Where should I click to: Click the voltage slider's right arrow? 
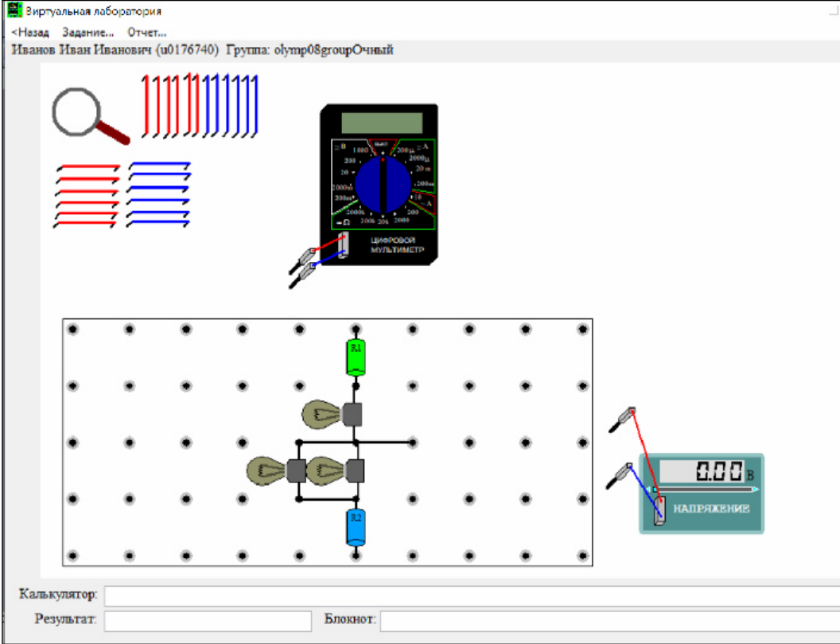point(756,490)
